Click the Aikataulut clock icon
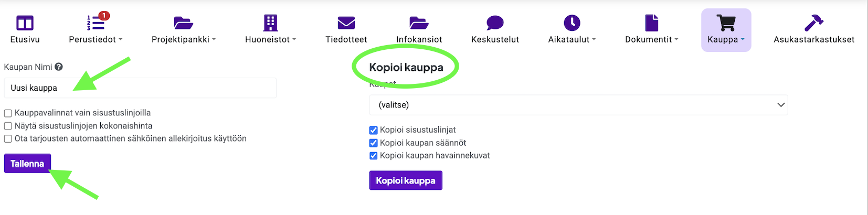 tap(571, 23)
